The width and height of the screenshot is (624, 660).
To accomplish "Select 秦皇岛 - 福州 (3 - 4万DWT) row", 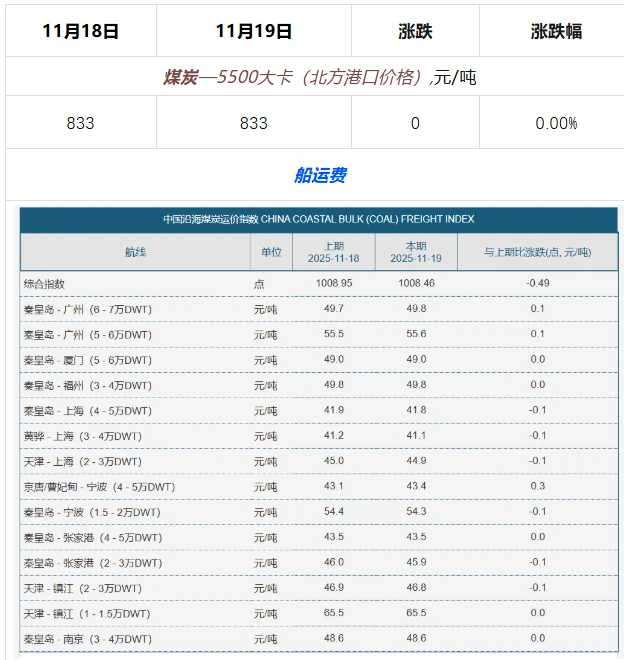I will click(x=319, y=385).
